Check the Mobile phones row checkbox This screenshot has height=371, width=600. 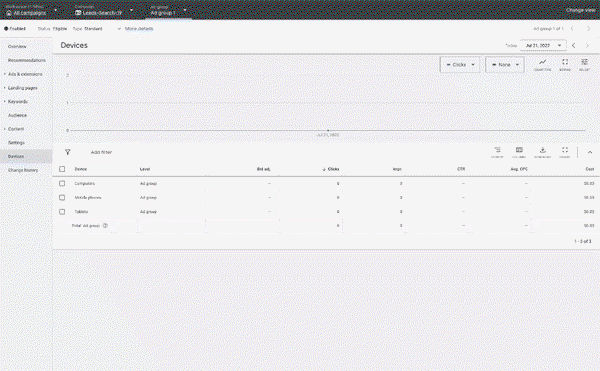[62, 198]
